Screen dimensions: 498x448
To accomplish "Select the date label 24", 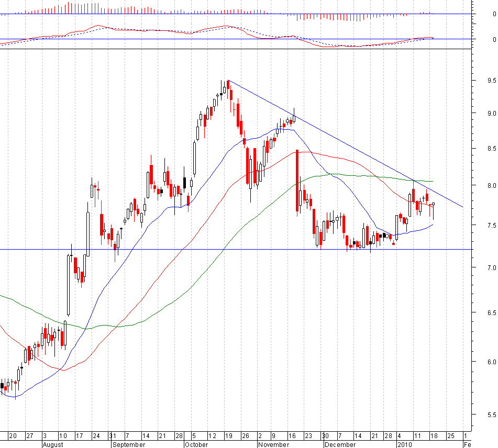I will point(96,435).
